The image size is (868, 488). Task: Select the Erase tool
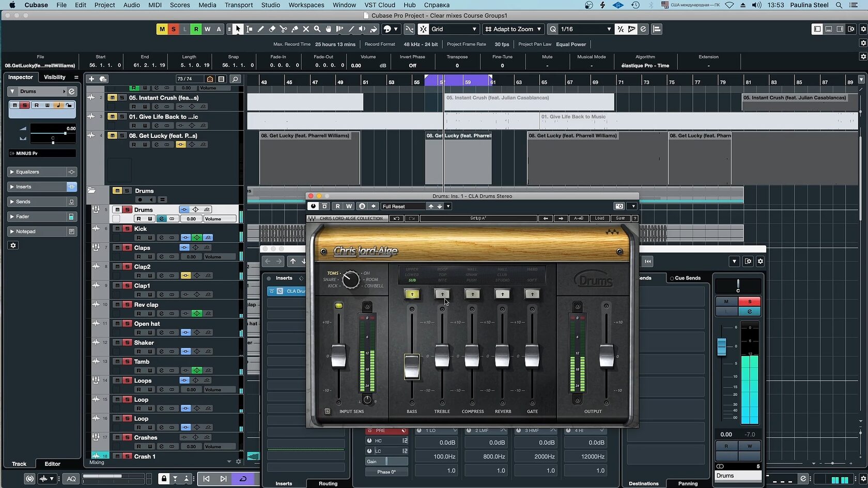click(272, 29)
